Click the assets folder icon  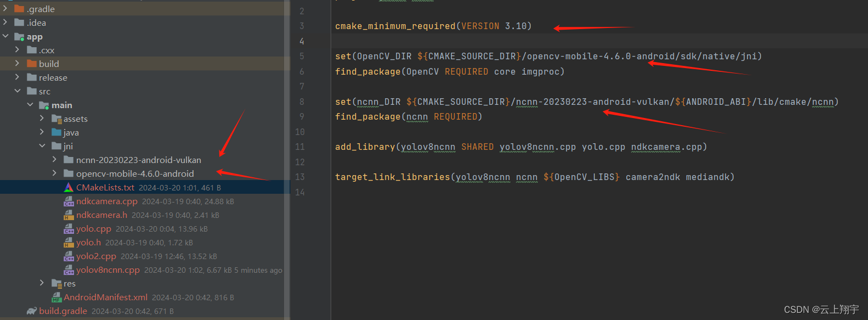(56, 119)
